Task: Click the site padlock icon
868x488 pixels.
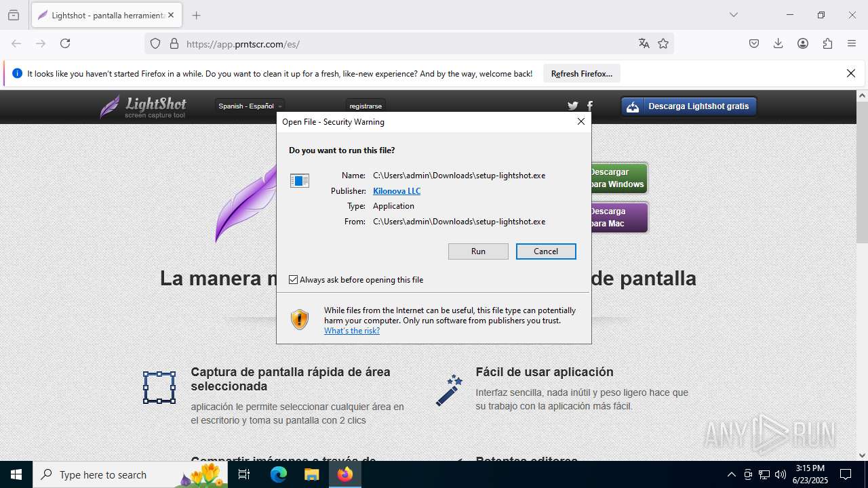Action: [174, 44]
